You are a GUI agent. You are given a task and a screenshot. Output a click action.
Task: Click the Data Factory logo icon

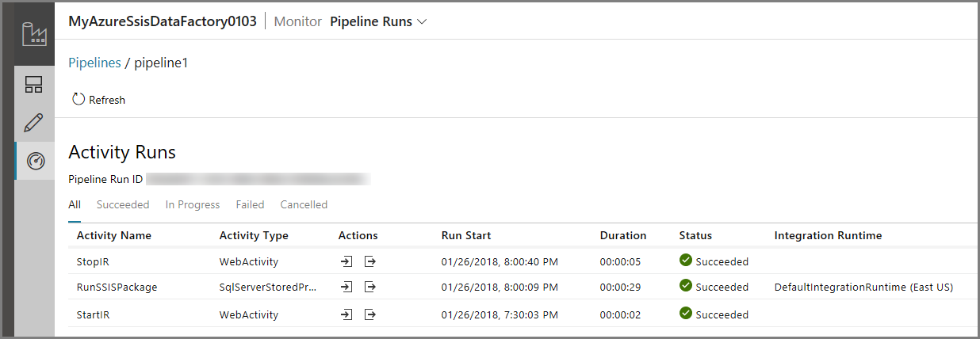(x=34, y=34)
